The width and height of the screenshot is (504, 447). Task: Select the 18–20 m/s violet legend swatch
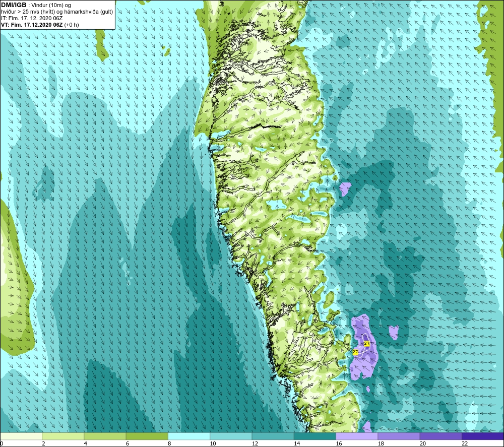pyautogui.click(x=399, y=436)
